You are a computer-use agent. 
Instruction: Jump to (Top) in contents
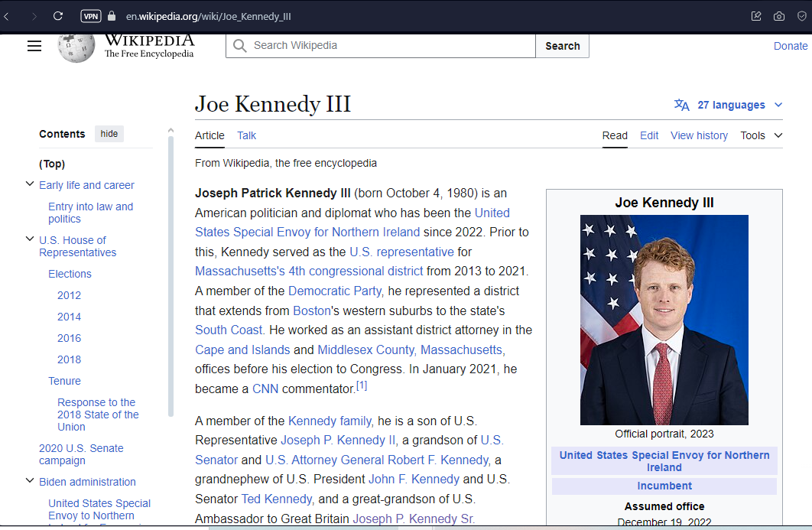52,164
